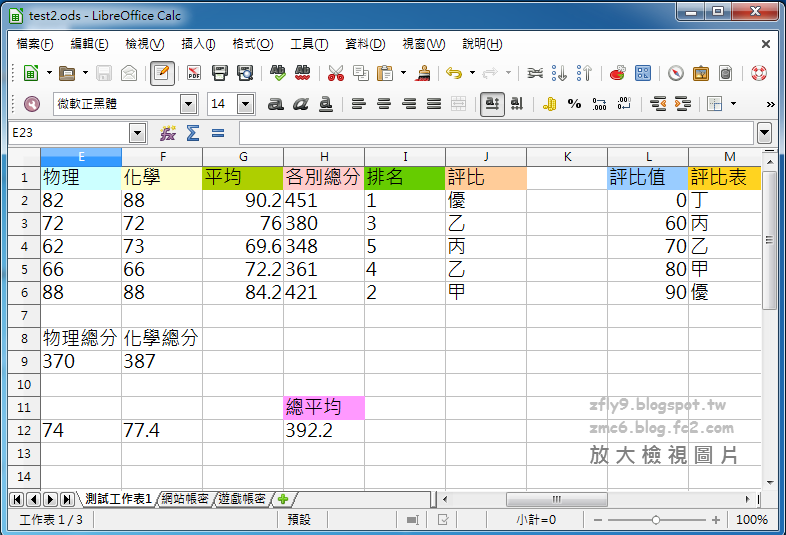Toggle bold formatting
Viewport: 786px width, 535px height.
point(275,104)
